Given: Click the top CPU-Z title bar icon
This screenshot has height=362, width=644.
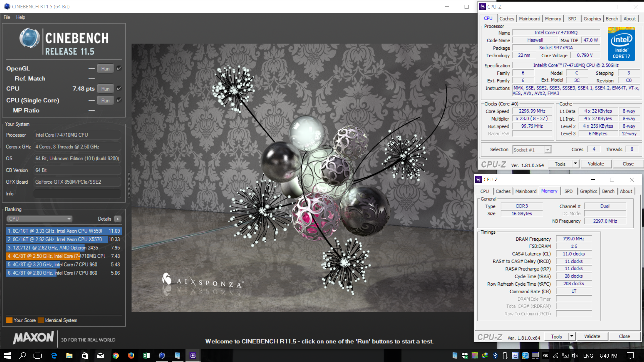Looking at the screenshot, I should pos(482,7).
